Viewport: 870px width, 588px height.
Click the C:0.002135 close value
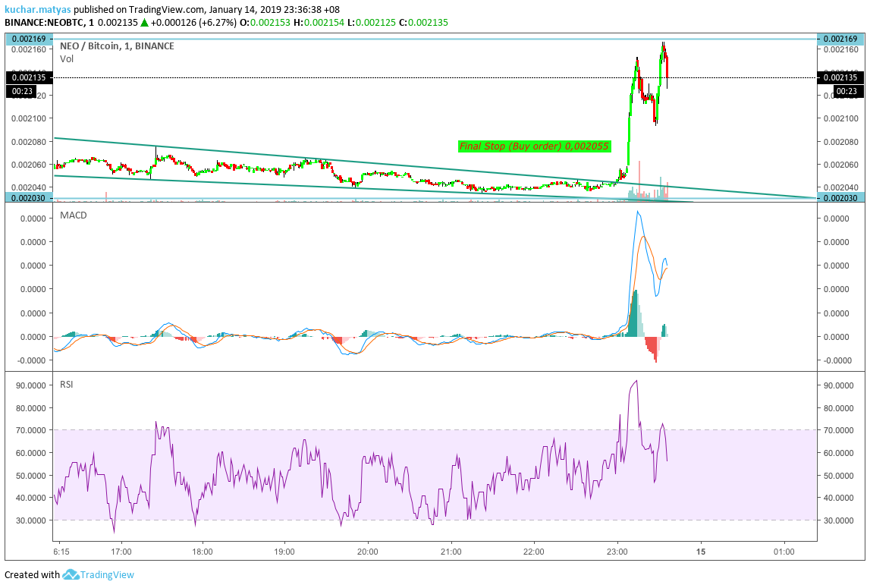click(422, 23)
